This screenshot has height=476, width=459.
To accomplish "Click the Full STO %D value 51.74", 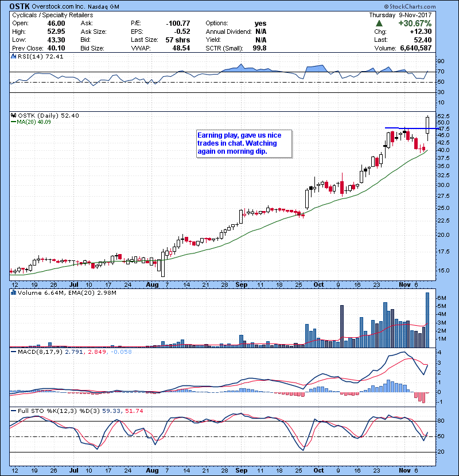I will (x=134, y=411).
